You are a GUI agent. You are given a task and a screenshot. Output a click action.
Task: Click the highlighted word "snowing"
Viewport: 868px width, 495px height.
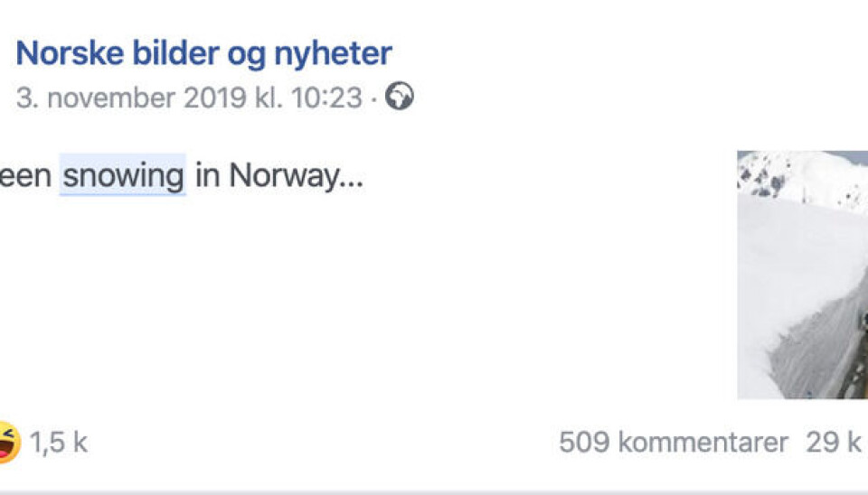point(123,175)
